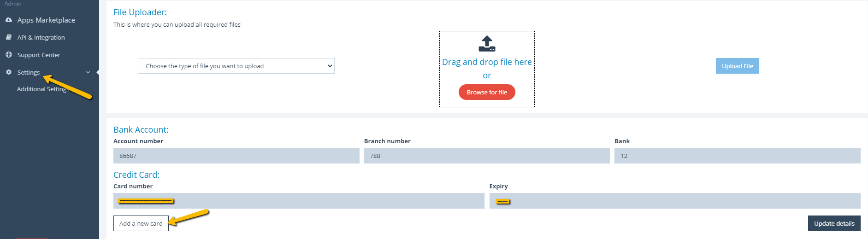The width and height of the screenshot is (868, 239).
Task: Click the Upload File button
Action: tap(737, 66)
